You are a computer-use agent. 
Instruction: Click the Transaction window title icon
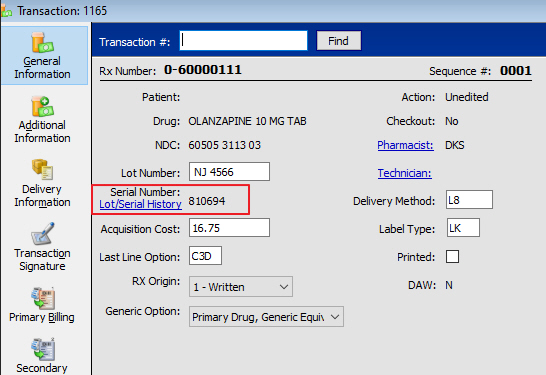pos(7,11)
